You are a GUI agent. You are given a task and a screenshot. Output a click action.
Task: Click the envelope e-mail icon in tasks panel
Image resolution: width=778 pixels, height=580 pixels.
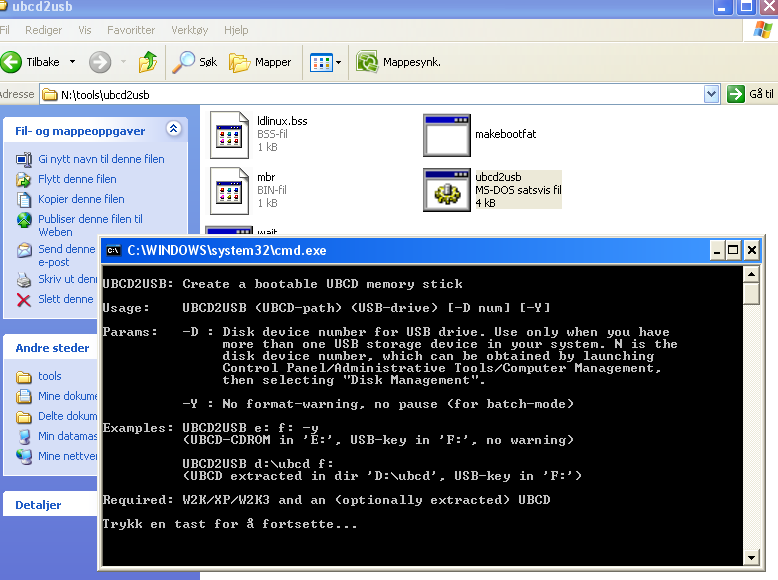pyautogui.click(x=24, y=250)
